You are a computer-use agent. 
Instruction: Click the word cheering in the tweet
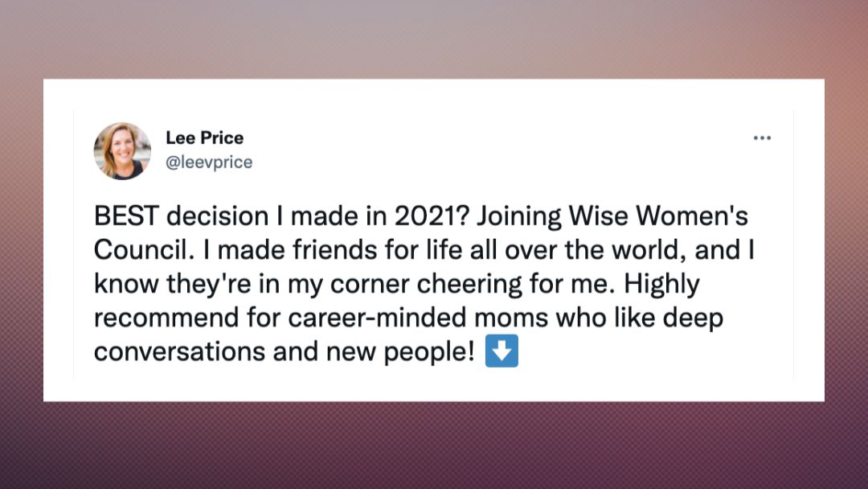pos(469,285)
